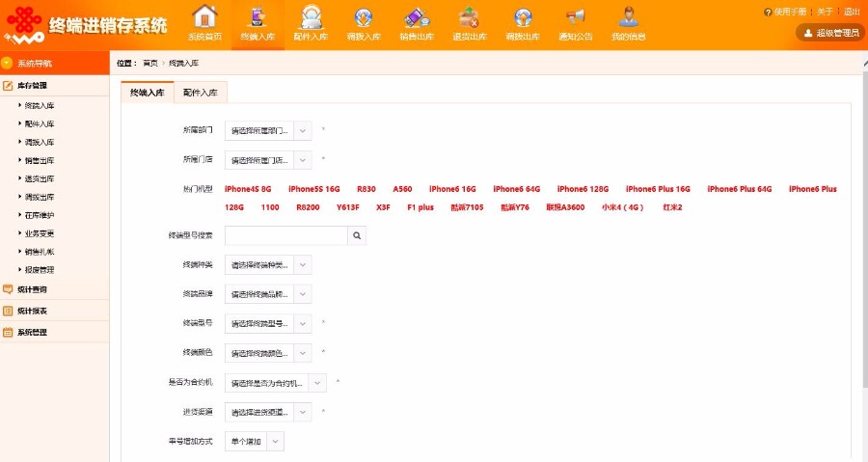868x462 pixels.
Task: Select 配件入库 in the sidebar tree
Action: 40,123
